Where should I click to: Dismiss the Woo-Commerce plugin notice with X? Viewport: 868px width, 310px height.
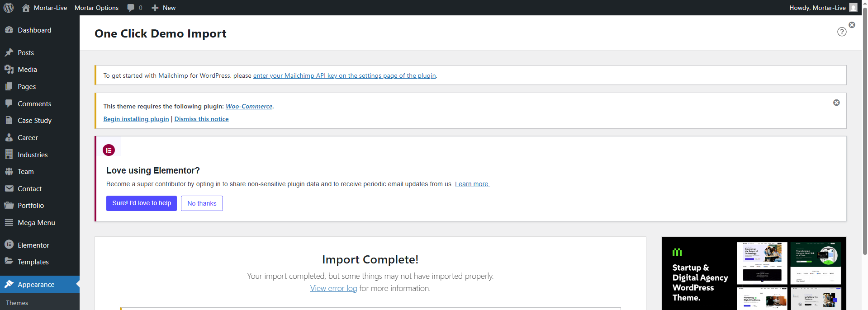point(836,103)
